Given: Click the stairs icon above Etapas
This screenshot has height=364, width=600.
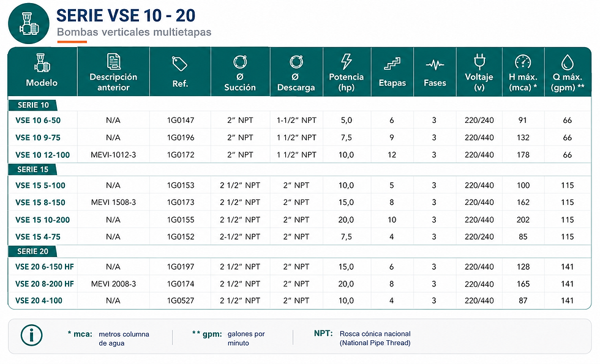Looking at the screenshot, I should point(392,64).
